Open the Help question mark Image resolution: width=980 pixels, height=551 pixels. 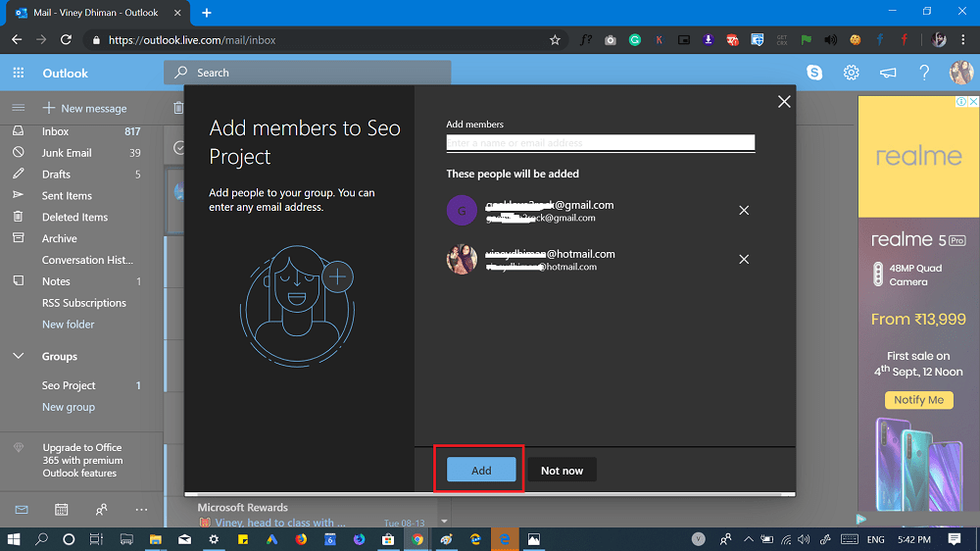[924, 73]
